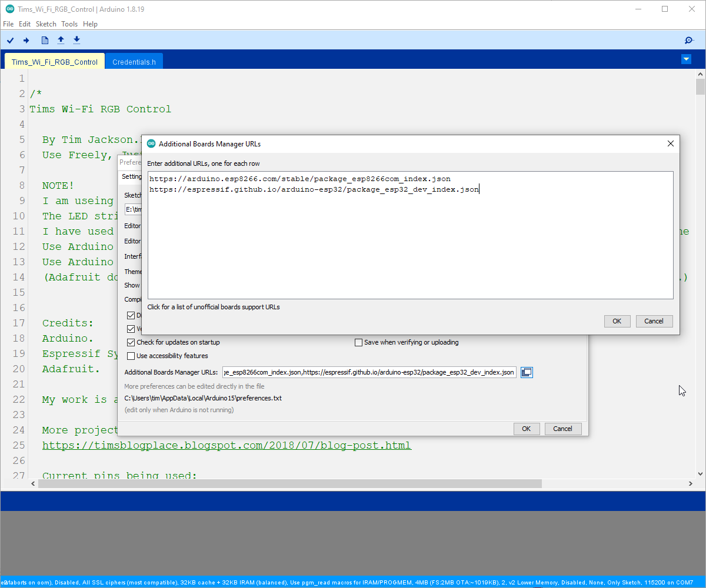Click the 'Credits:' comment line in editor

point(68,323)
